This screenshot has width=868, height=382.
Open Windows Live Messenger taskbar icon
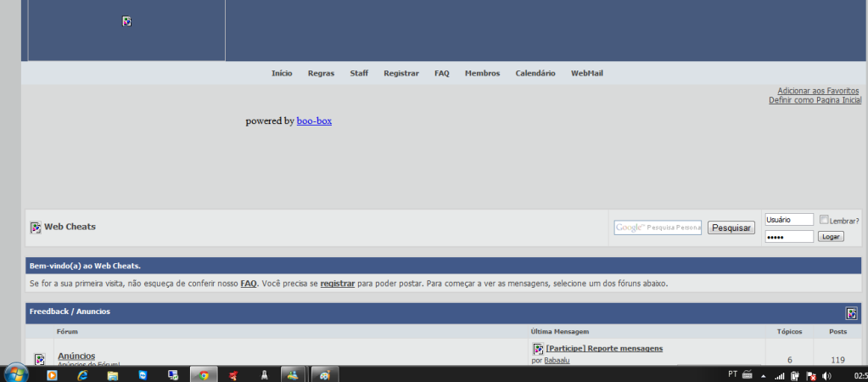[x=294, y=374]
